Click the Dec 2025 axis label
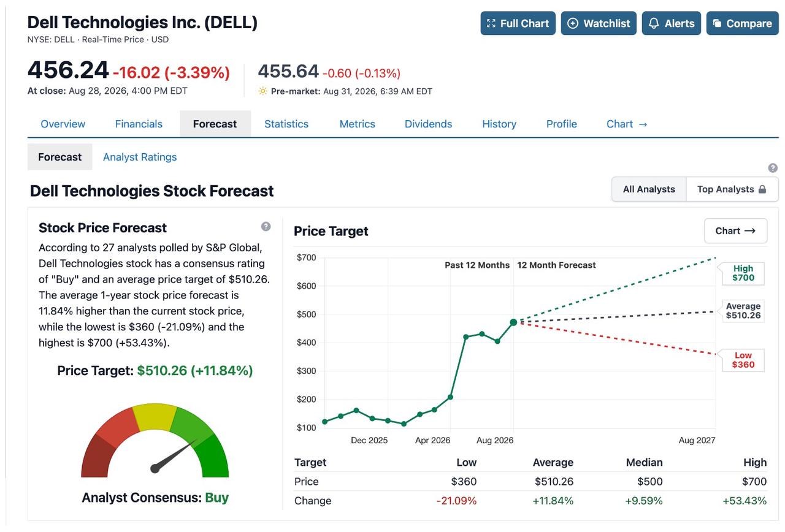785x532 pixels. [369, 440]
